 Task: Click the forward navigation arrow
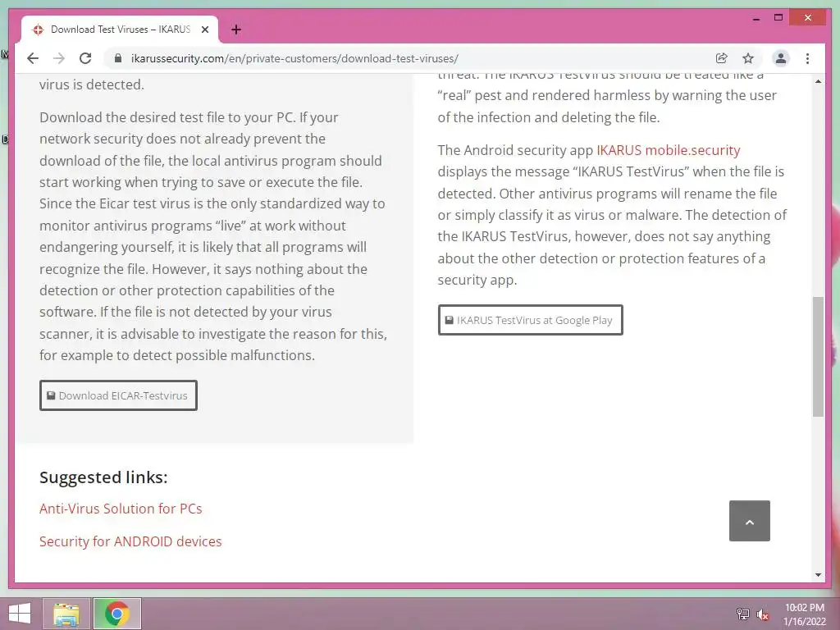(x=59, y=58)
